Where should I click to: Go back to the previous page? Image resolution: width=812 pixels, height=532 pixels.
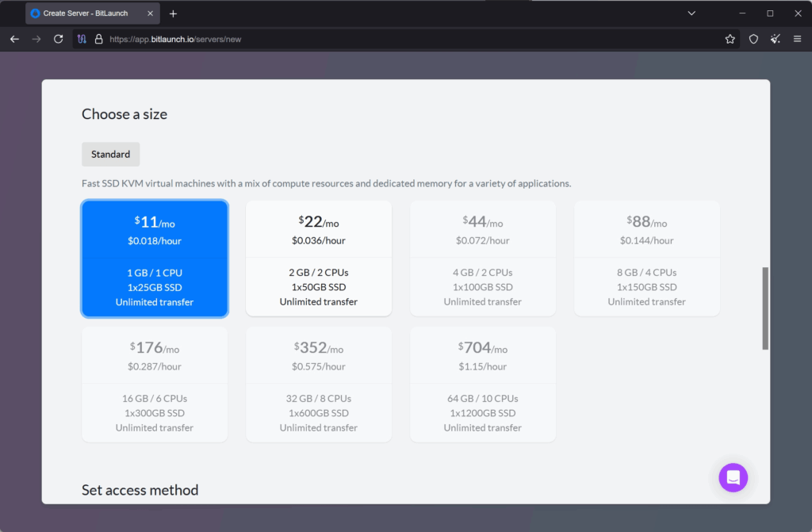pyautogui.click(x=14, y=39)
